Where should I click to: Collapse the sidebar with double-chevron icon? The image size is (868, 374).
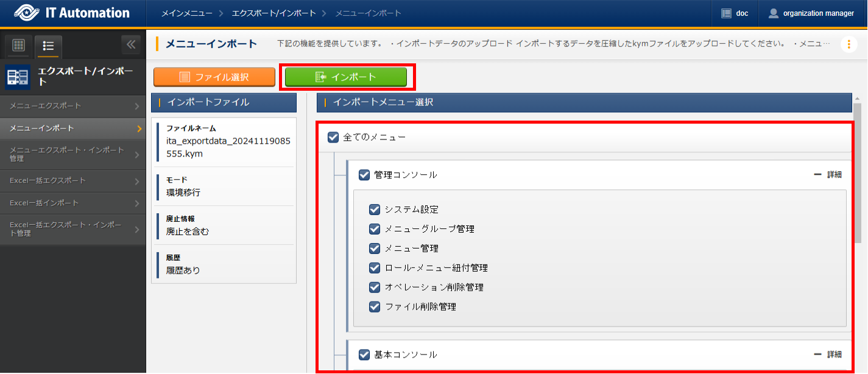coord(130,45)
